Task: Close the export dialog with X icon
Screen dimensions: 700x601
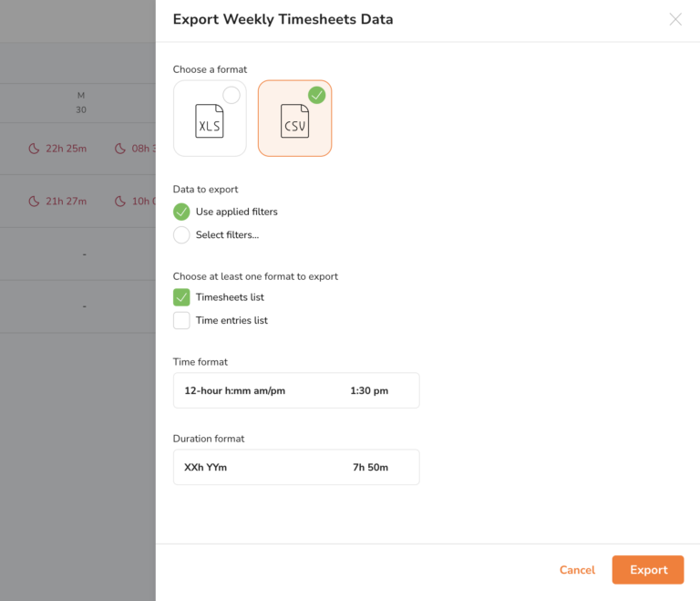Action: pyautogui.click(x=675, y=19)
